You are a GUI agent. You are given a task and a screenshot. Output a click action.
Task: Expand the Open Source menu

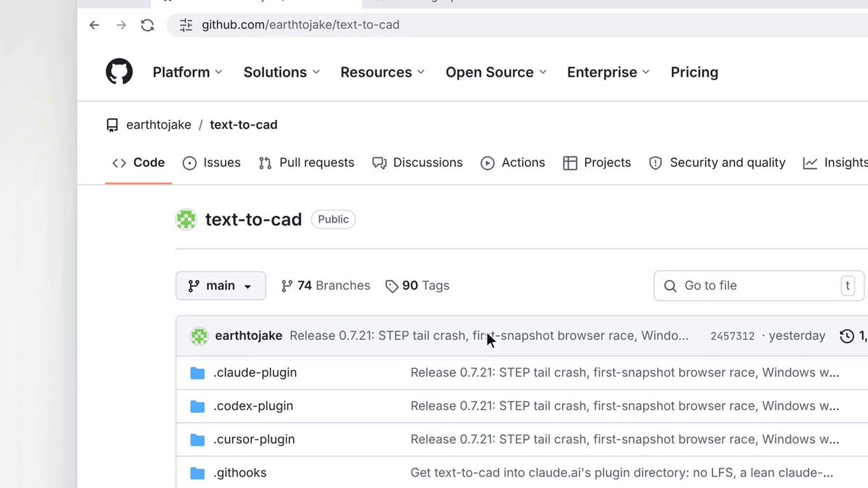(496, 72)
